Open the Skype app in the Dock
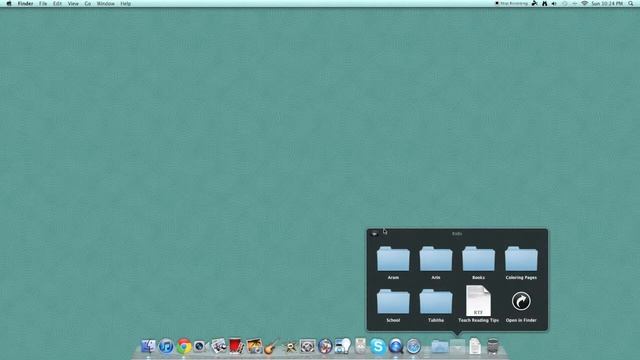640x360 pixels. pos(378,347)
